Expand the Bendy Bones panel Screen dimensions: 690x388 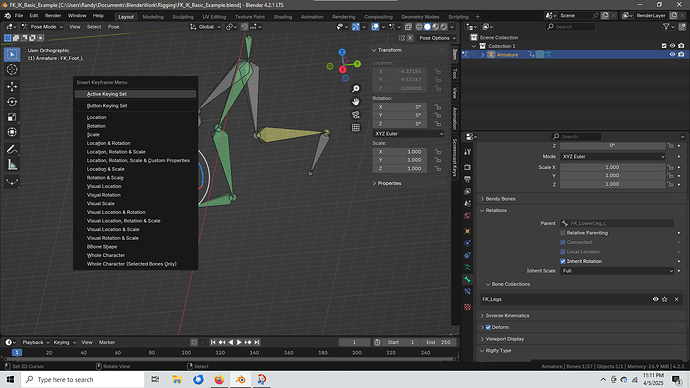click(x=500, y=199)
